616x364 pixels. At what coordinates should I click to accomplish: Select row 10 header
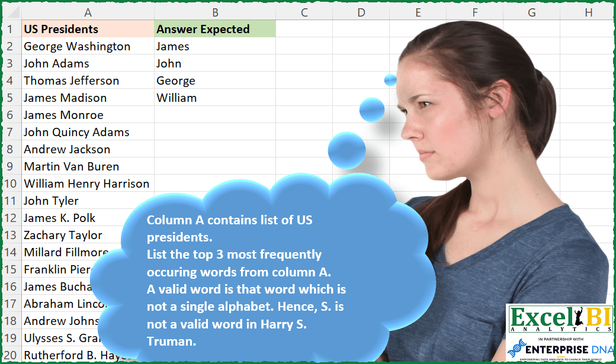click(10, 183)
